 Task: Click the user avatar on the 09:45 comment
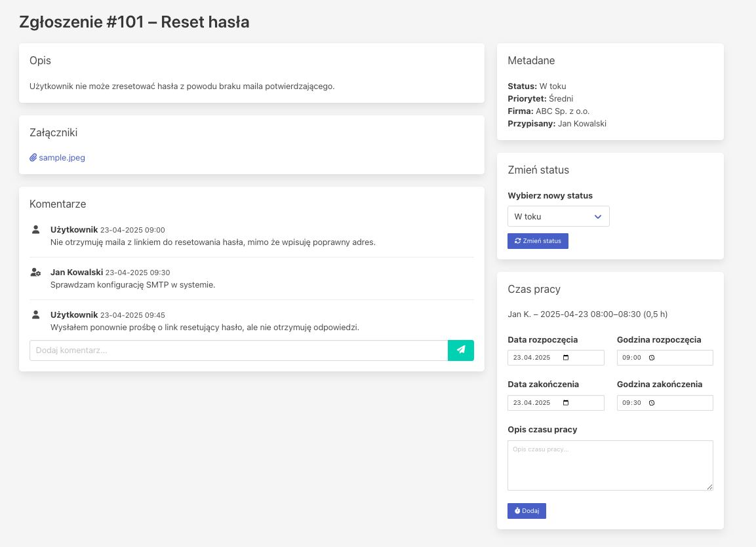coord(36,314)
